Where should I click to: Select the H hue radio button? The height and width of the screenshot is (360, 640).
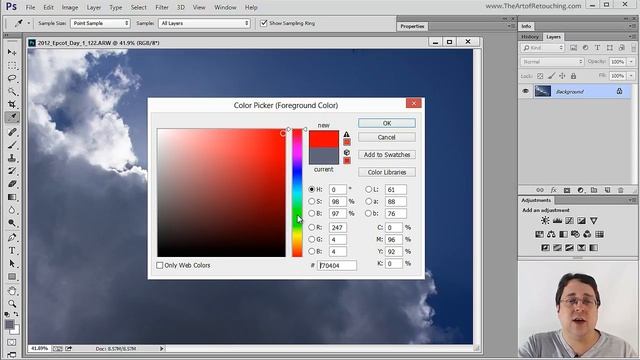click(312, 189)
